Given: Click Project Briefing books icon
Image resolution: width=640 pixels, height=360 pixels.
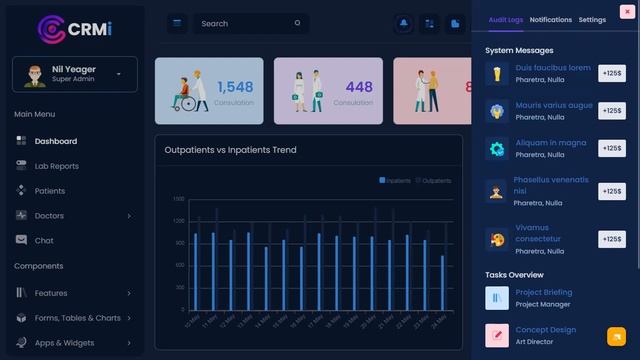Looking at the screenshot, I should point(497,298).
